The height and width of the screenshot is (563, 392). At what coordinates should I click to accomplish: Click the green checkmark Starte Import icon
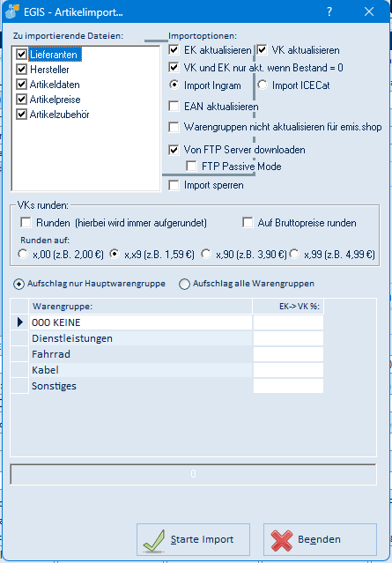point(154,540)
